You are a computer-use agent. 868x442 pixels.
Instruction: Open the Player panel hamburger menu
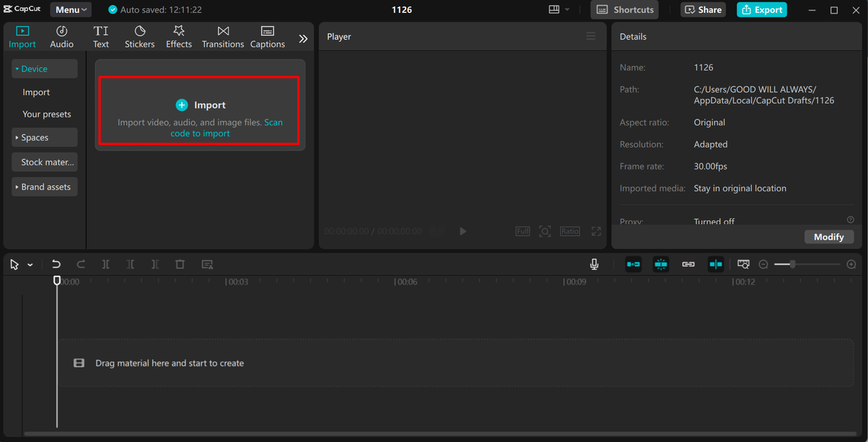[x=591, y=36]
